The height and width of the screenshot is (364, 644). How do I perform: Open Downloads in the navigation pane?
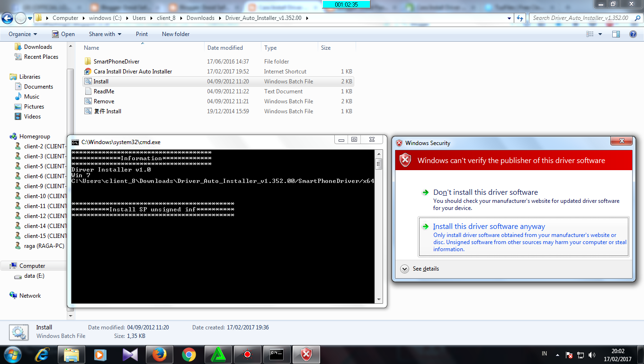click(x=38, y=47)
